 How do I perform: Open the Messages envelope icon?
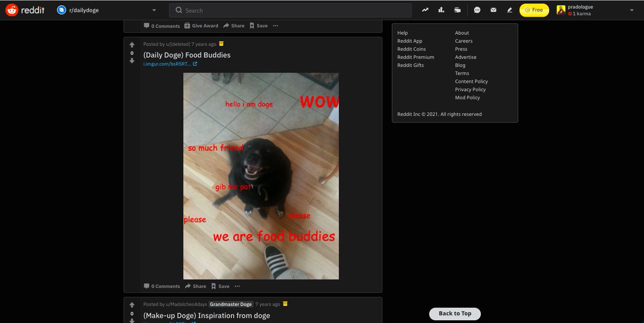point(493,10)
